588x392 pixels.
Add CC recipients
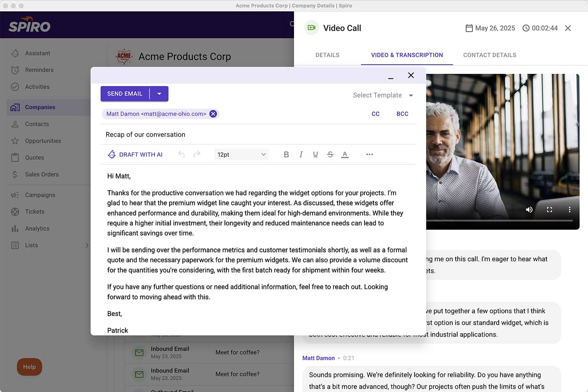(376, 114)
